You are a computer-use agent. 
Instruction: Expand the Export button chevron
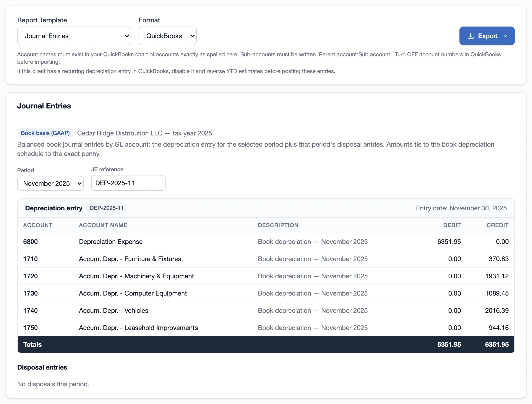tap(505, 36)
